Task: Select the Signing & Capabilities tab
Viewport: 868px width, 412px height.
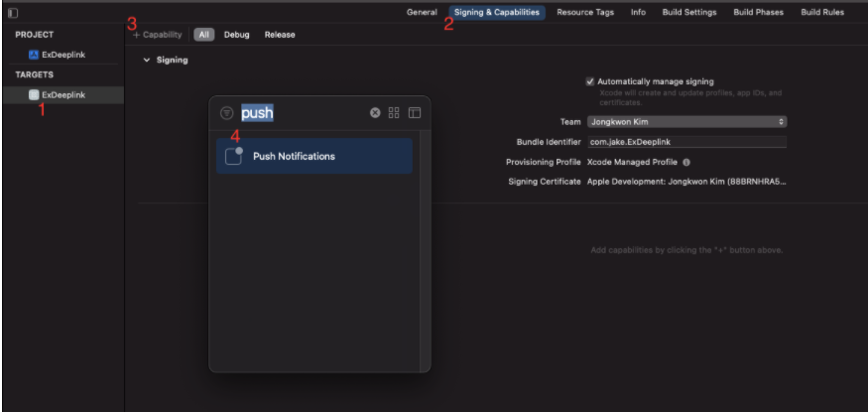Action: [497, 12]
